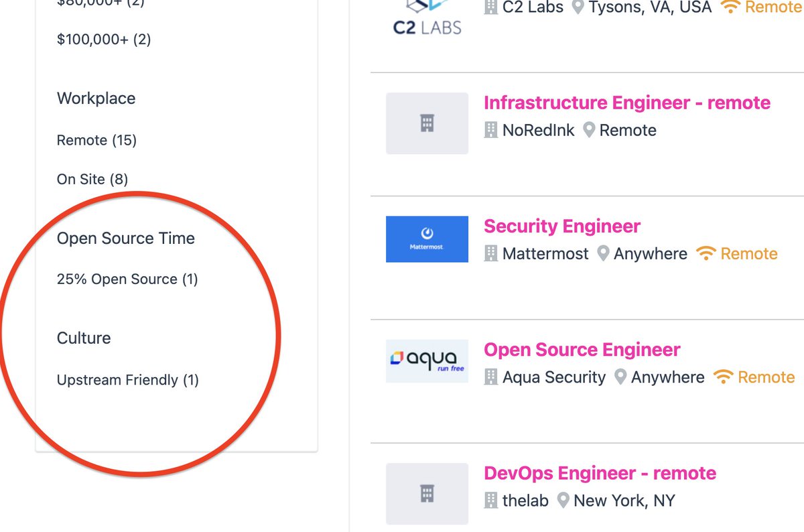Click the building icon beside NoRedInk

pyautogui.click(x=491, y=130)
